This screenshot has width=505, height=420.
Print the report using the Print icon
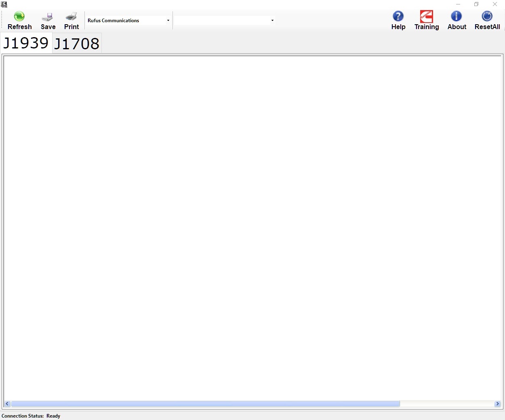72,17
